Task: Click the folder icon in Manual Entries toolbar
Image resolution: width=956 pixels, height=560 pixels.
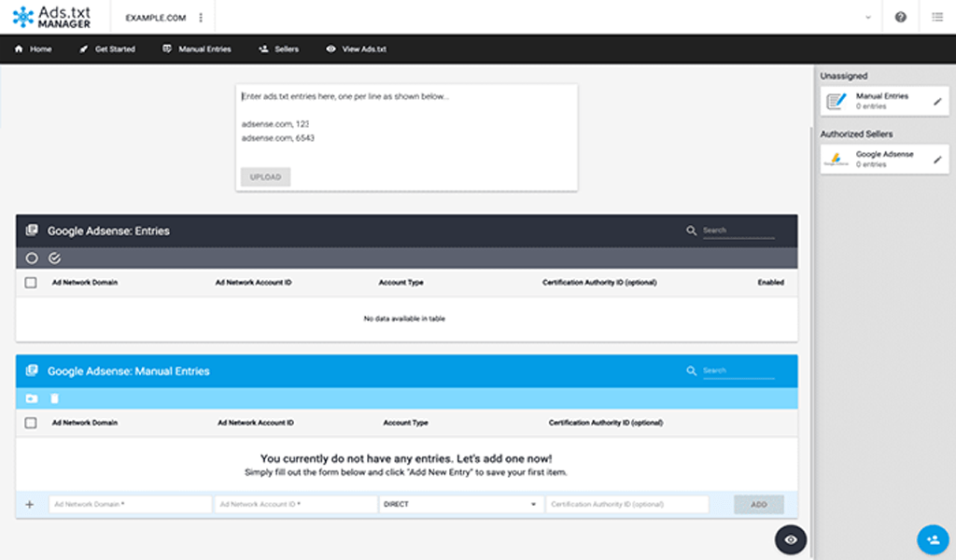Action: [x=32, y=399]
